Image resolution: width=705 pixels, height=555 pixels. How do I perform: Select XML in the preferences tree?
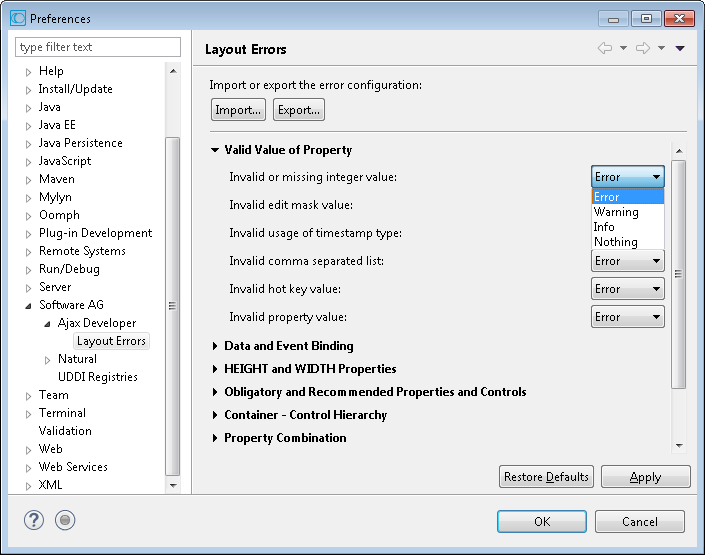pos(50,485)
